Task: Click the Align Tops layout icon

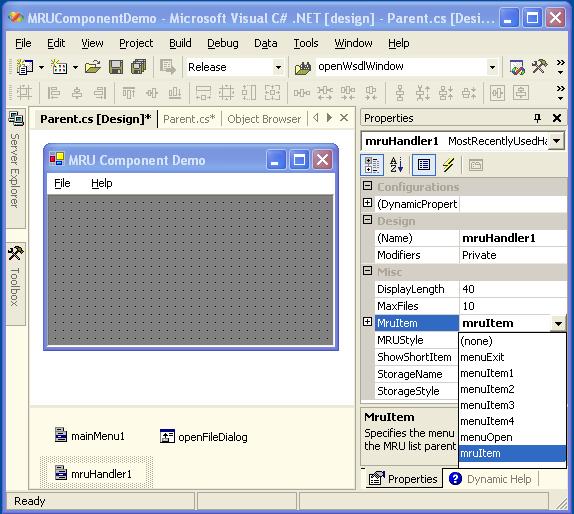Action: pyautogui.click(x=128, y=93)
